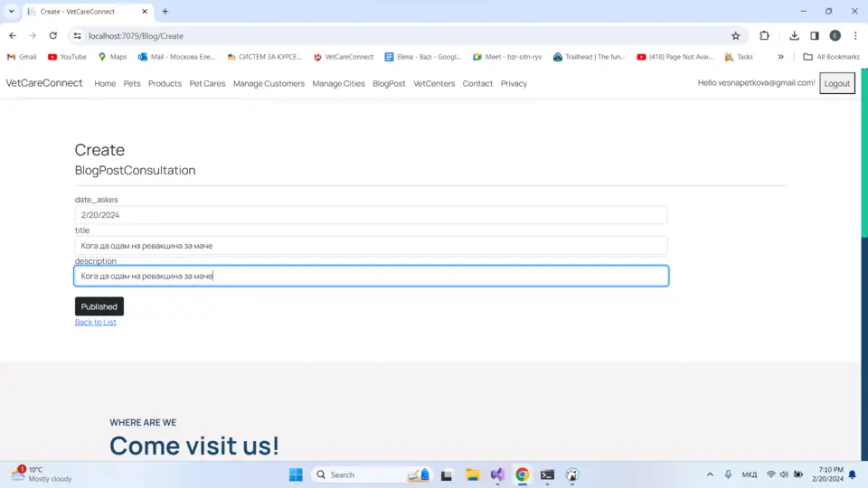The width and height of the screenshot is (868, 488).
Task: Open Gmail bookmark in bookmarks bar
Action: point(22,57)
